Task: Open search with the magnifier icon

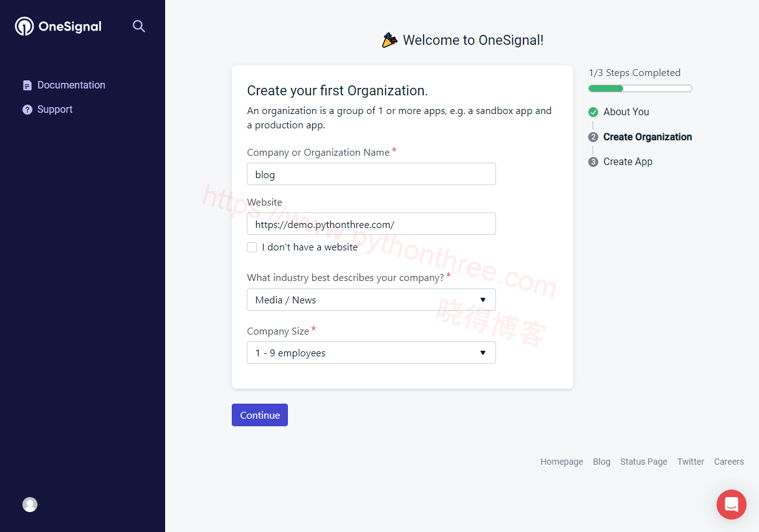Action: [x=139, y=26]
